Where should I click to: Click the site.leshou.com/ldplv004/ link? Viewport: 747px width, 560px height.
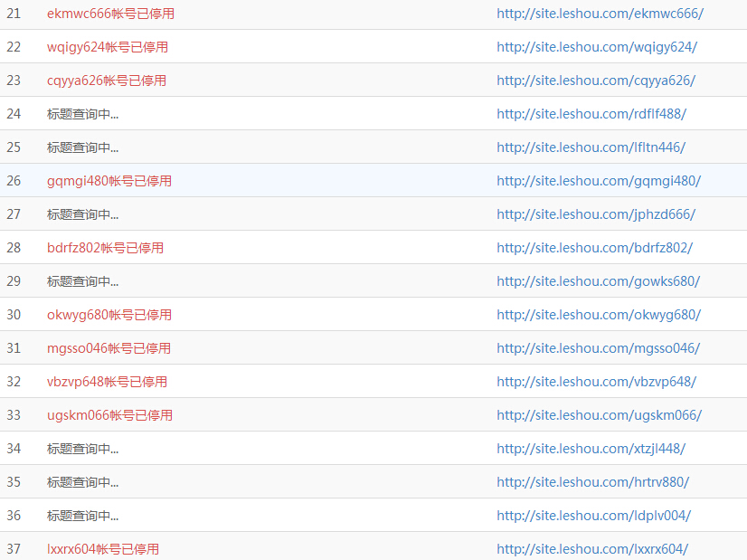(593, 516)
